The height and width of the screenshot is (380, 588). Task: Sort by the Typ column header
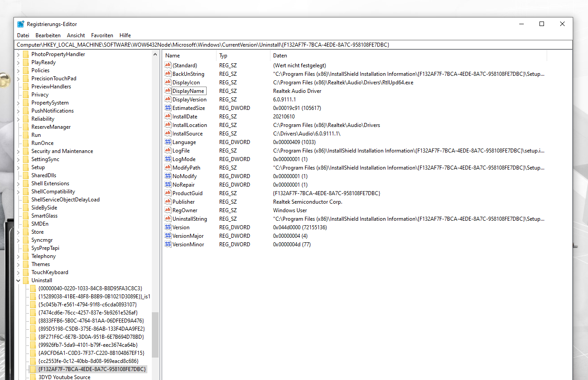pyautogui.click(x=243, y=56)
